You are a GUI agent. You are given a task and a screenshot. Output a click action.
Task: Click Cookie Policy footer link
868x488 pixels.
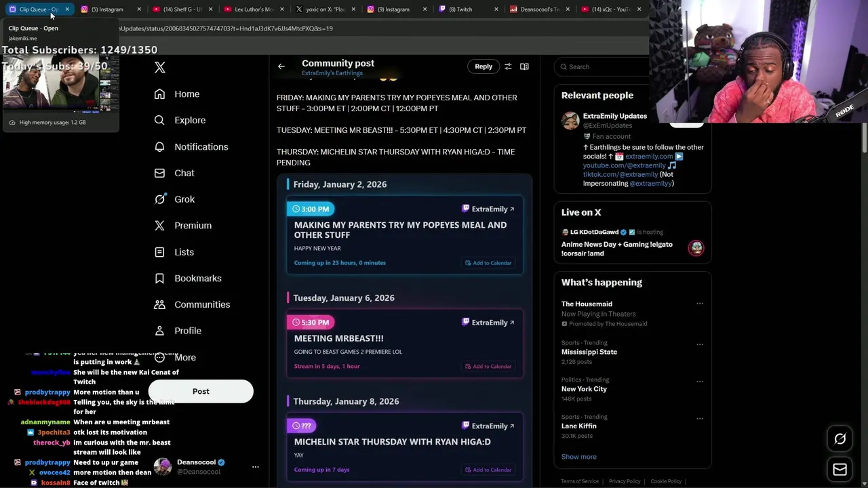666,481
